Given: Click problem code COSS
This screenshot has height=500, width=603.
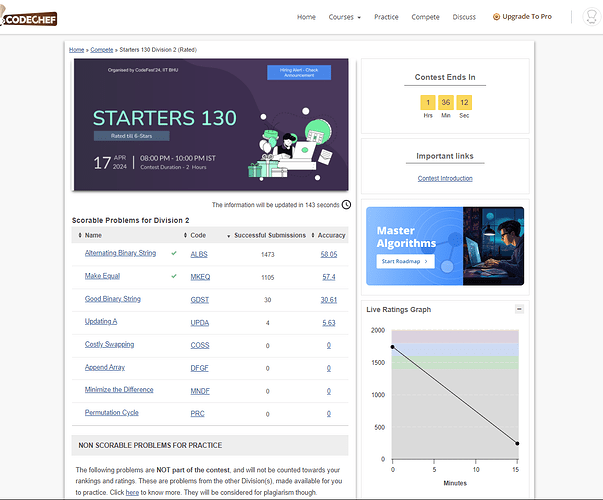Looking at the screenshot, I should pos(200,345).
